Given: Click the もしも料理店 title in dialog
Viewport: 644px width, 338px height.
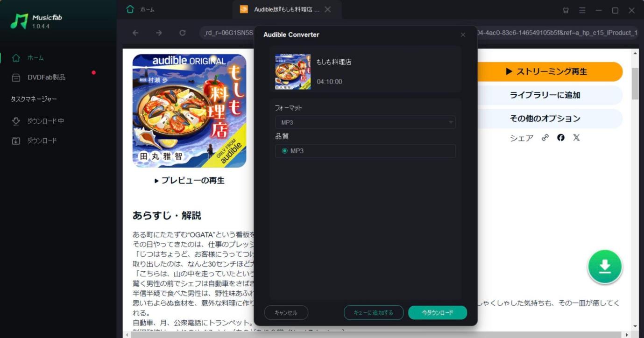Looking at the screenshot, I should (334, 62).
